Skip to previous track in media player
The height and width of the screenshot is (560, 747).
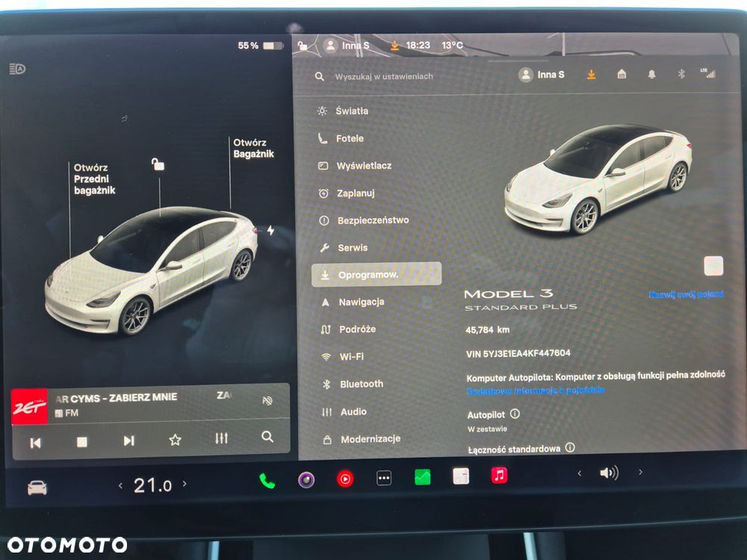coord(36,443)
